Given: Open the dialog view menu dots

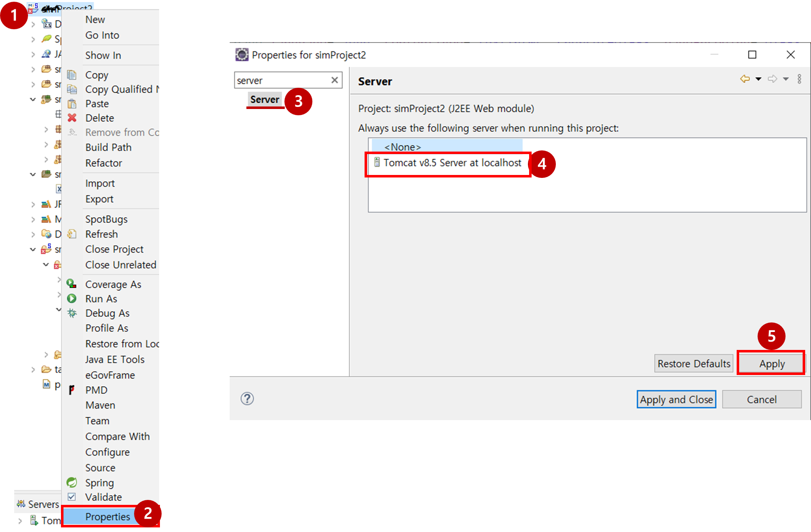Looking at the screenshot, I should [799, 79].
